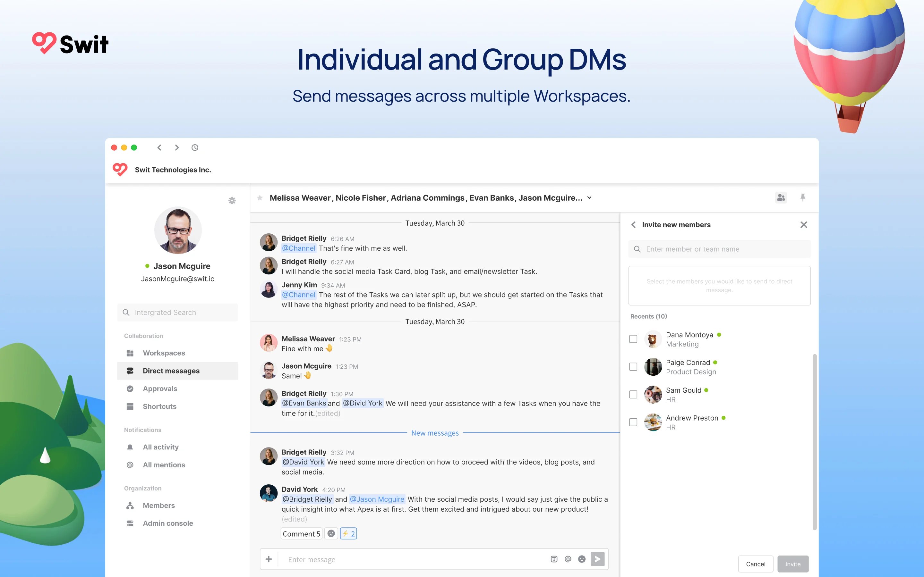Click the pin icon in chat header
This screenshot has height=577, width=924.
coord(803,197)
